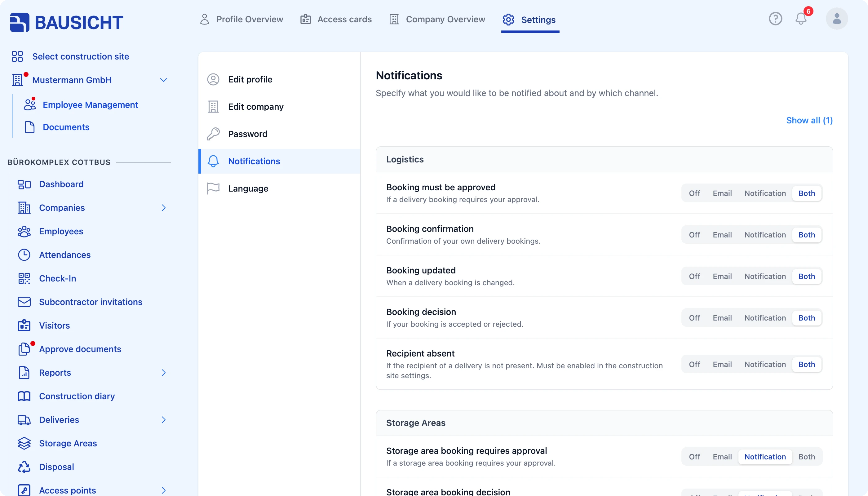This screenshot has width=868, height=496.
Task: Open the Password settings entry
Action: point(279,134)
